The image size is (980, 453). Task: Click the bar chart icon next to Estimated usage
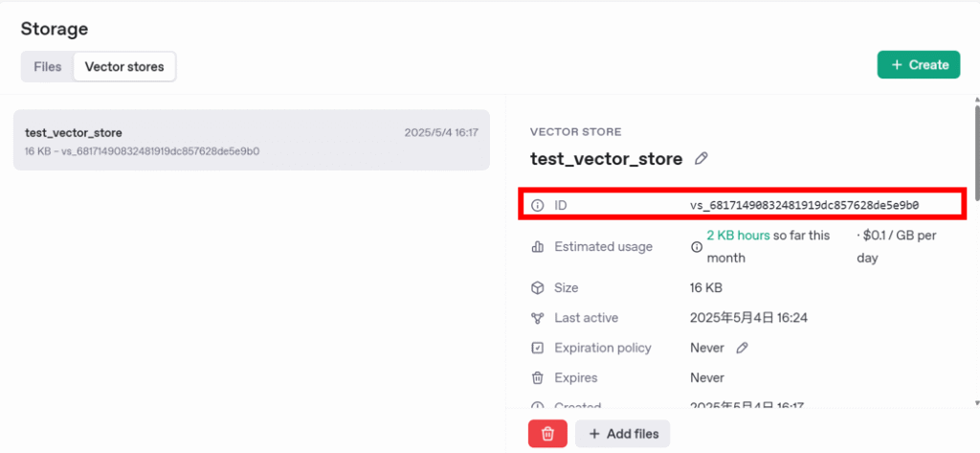coord(537,247)
